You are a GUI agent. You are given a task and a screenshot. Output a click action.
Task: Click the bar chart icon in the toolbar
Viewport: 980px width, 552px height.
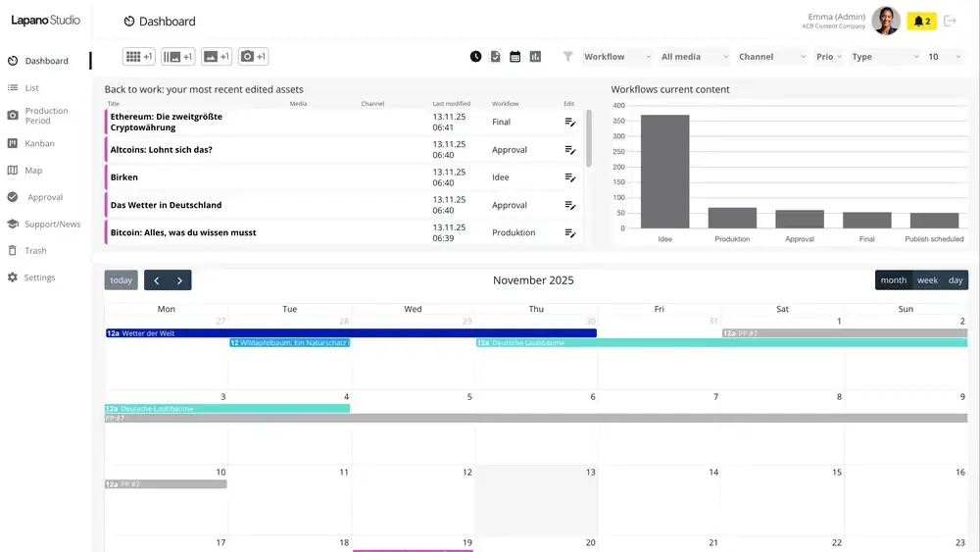(535, 57)
